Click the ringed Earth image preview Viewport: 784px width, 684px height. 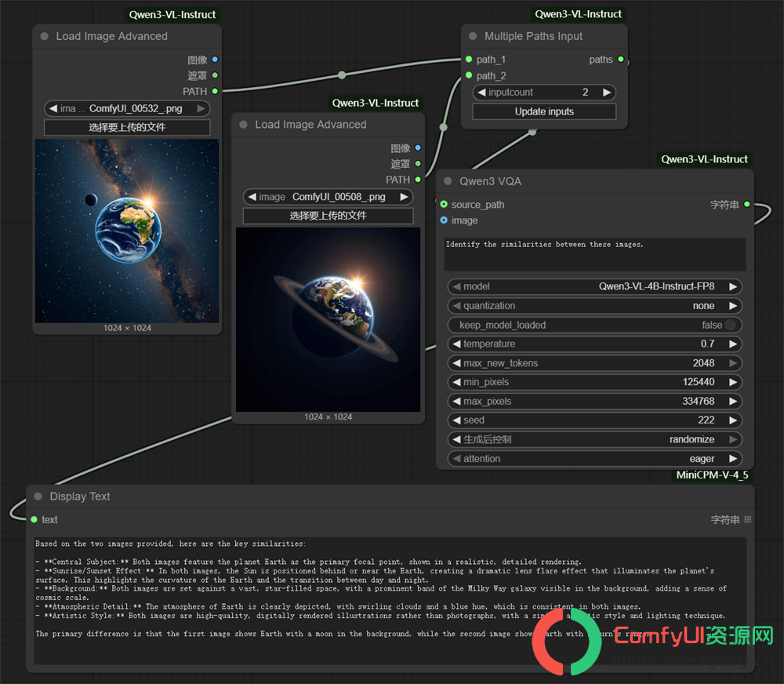328,320
